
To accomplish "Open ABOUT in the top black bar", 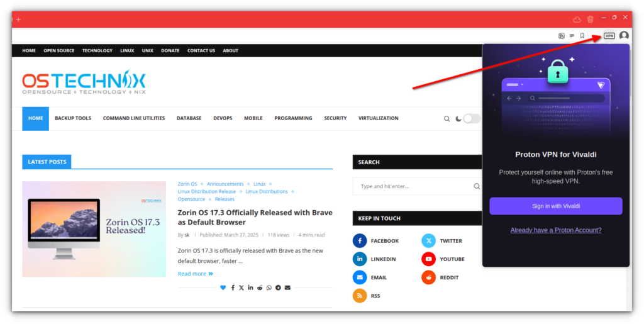I will [x=230, y=51].
